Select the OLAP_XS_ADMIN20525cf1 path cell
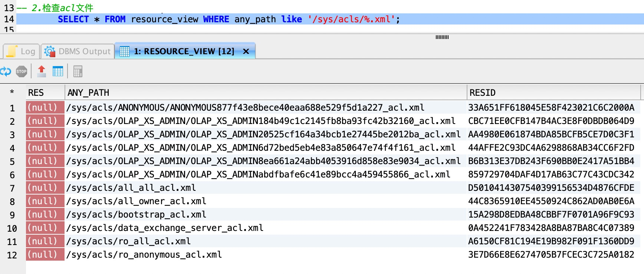Image resolution: width=644 pixels, height=274 pixels. coord(266,134)
